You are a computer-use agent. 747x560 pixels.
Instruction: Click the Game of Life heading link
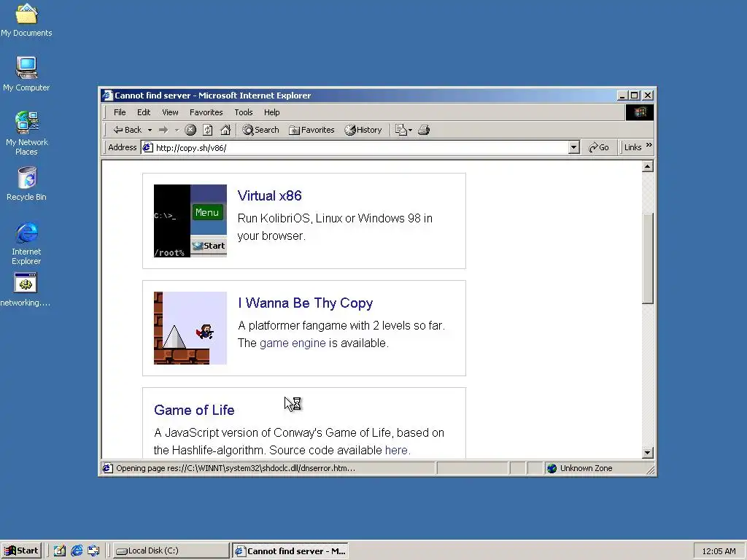(x=194, y=410)
